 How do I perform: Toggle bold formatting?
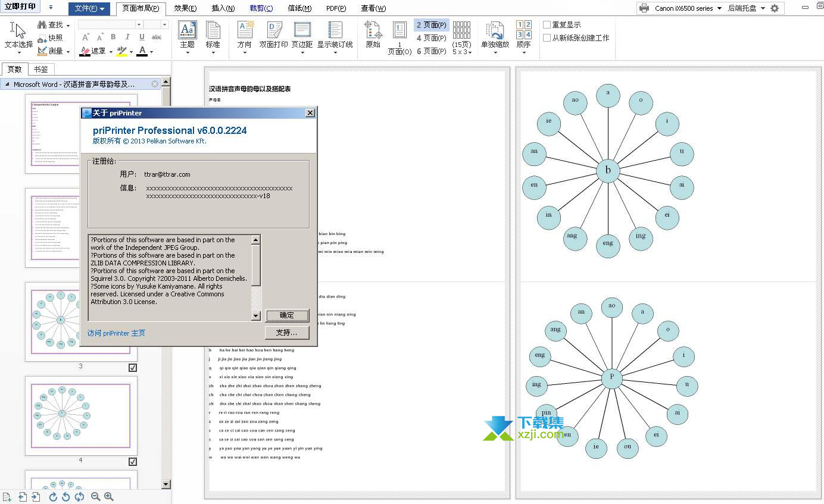pos(113,37)
